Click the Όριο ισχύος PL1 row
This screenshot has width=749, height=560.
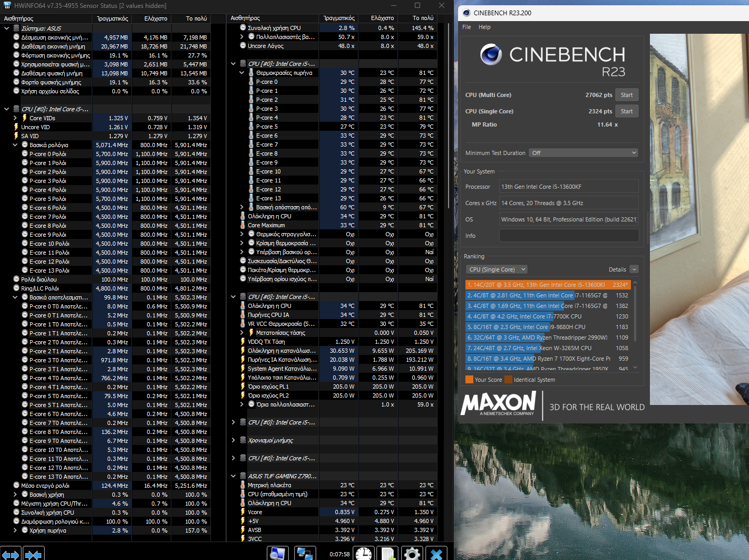[x=338, y=387]
